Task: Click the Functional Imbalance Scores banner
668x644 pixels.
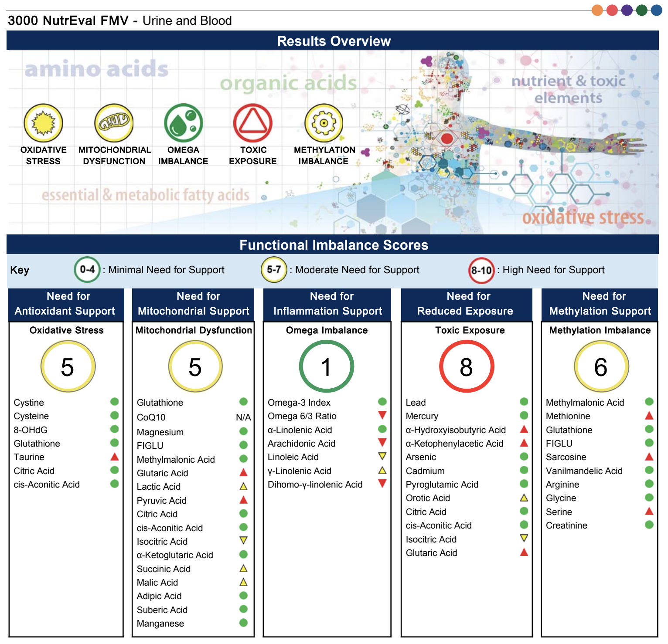Action: coord(333,244)
